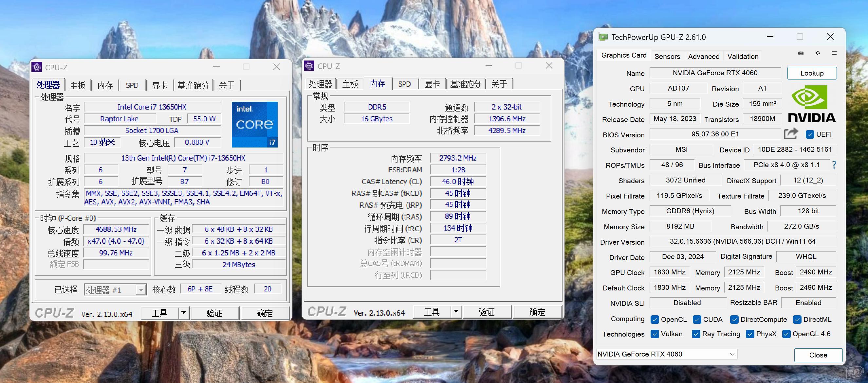Viewport: 868px width, 383px height.
Task: Open the 内存 tab in the processor CPU-Z window
Action: pyautogui.click(x=105, y=85)
